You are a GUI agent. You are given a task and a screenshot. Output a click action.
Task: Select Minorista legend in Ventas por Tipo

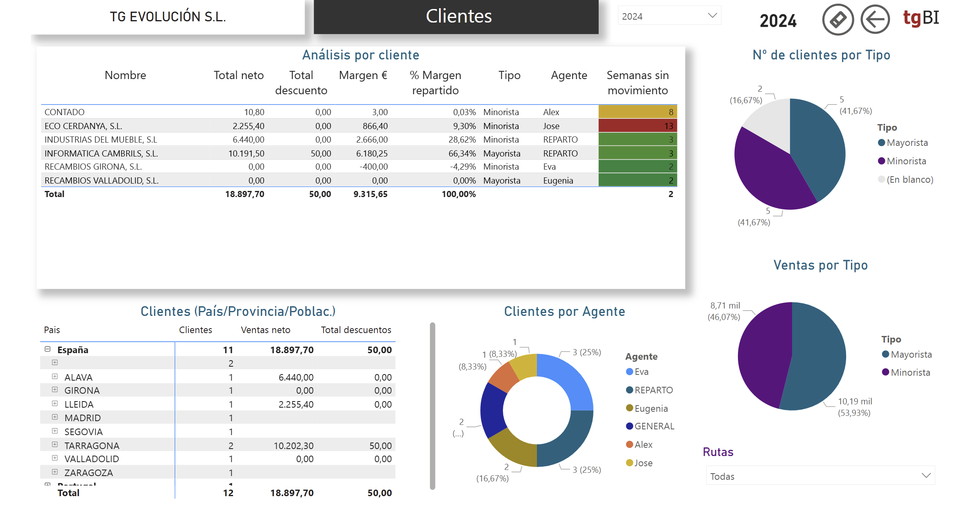(906, 372)
